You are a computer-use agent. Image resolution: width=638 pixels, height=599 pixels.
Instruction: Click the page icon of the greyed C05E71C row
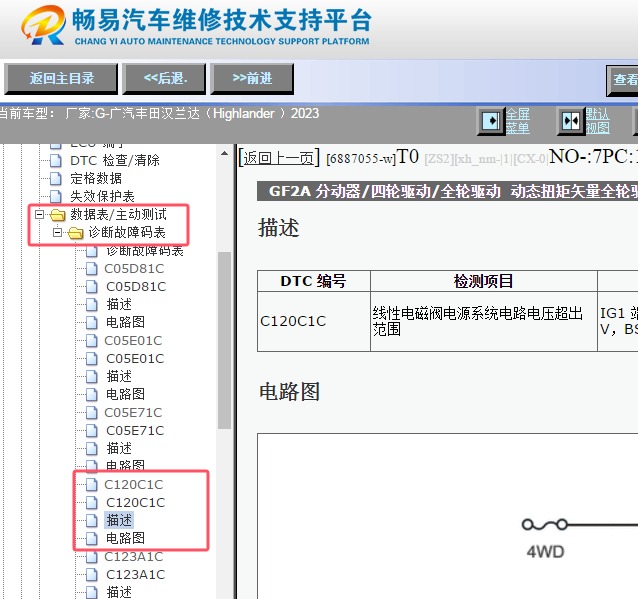click(92, 413)
